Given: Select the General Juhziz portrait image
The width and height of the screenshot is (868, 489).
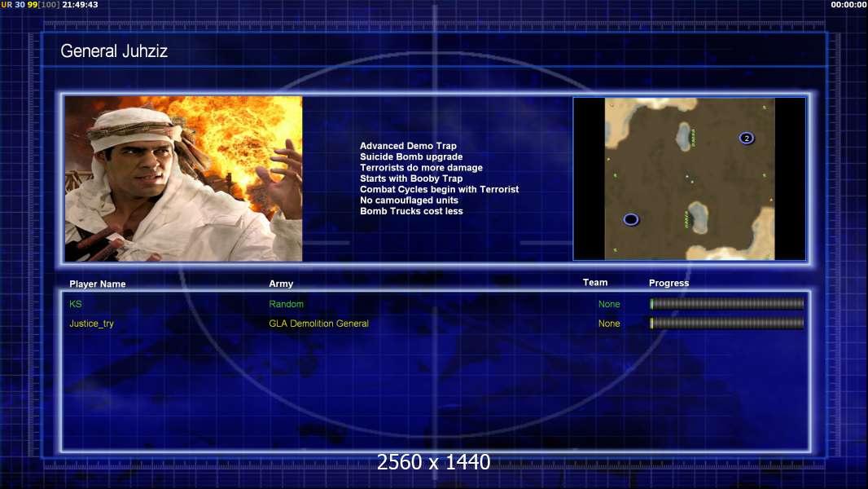Looking at the screenshot, I should pyautogui.click(x=183, y=178).
